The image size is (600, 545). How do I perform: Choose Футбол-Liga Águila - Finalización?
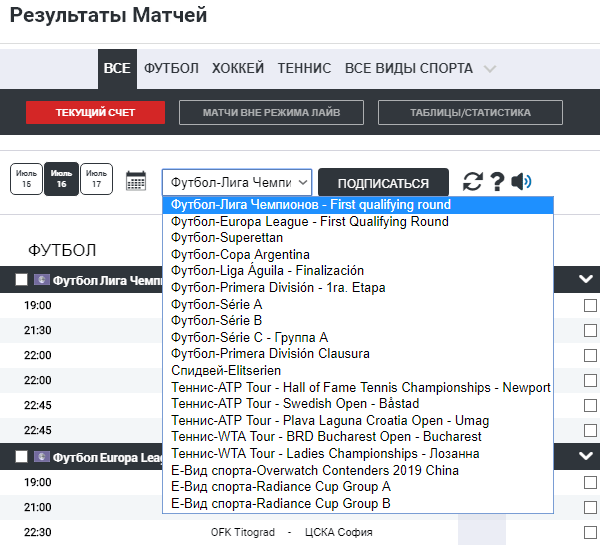[x=358, y=271]
